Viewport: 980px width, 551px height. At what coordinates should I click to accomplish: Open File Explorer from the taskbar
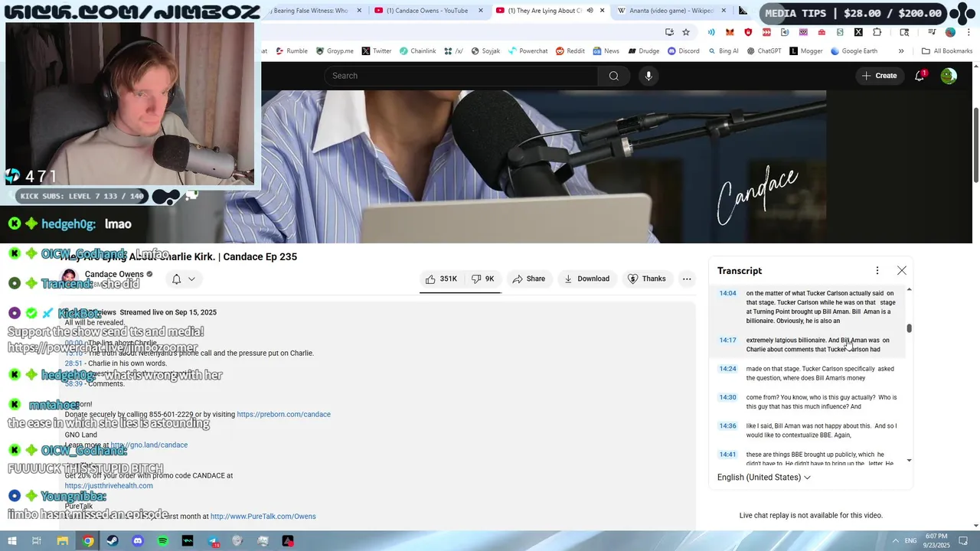point(63,541)
